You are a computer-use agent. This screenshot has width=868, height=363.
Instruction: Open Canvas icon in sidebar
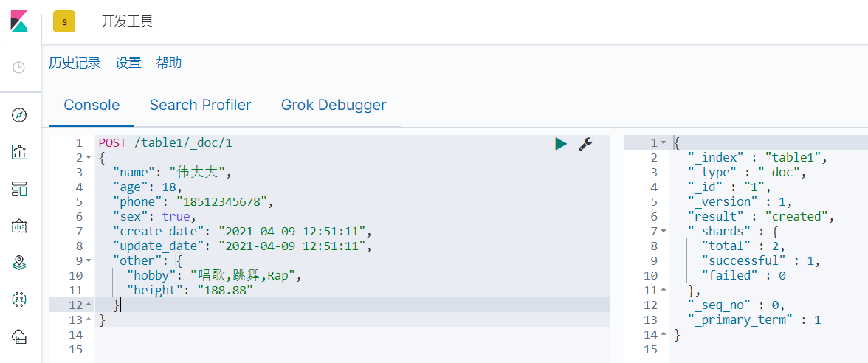pos(19,226)
